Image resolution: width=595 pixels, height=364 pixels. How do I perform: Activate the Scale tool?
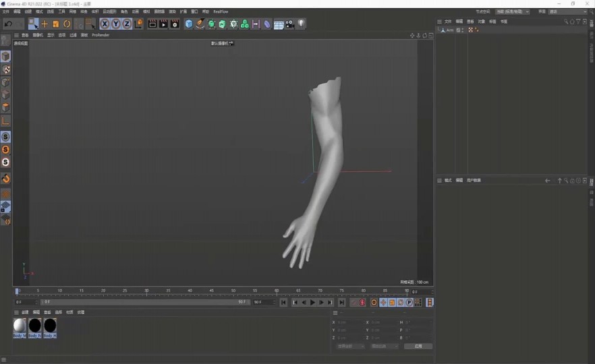click(56, 24)
